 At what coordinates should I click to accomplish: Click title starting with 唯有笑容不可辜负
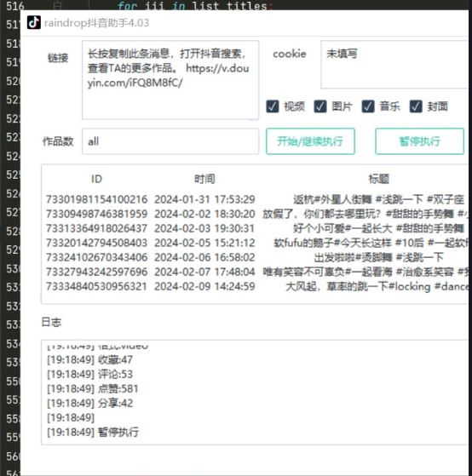(x=366, y=272)
